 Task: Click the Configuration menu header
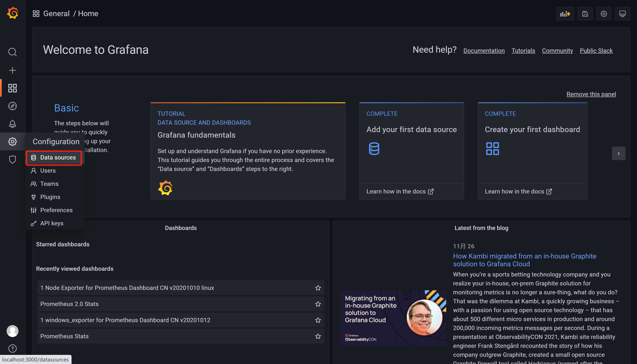56,141
